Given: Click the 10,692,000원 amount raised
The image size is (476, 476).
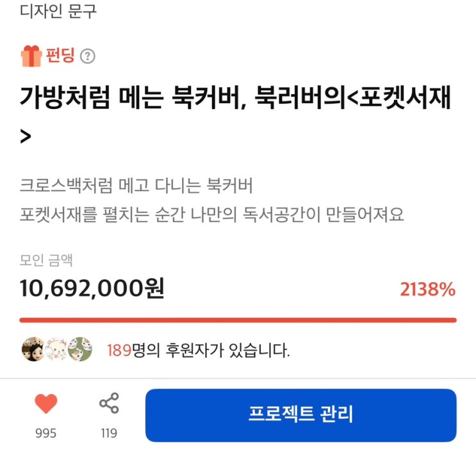Looking at the screenshot, I should [x=92, y=289].
